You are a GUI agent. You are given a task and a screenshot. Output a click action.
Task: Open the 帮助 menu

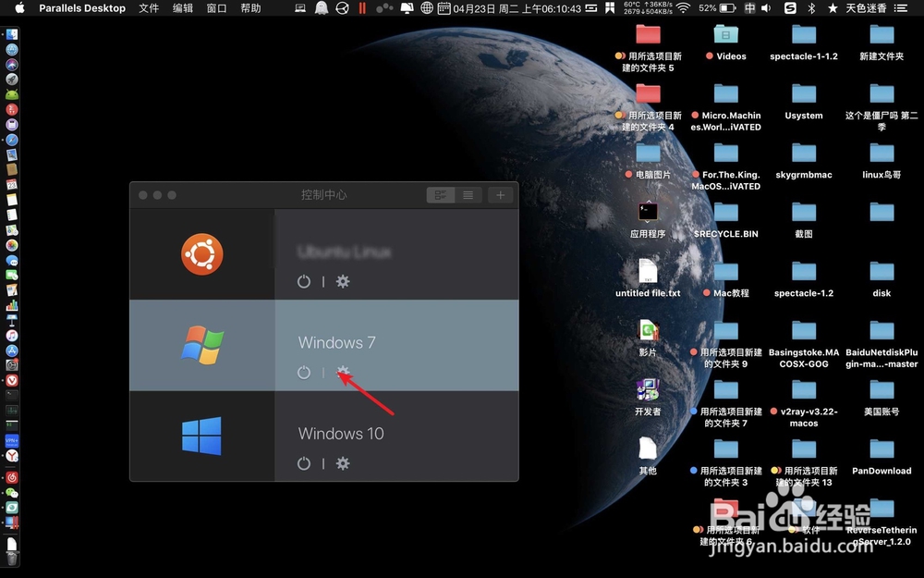pyautogui.click(x=251, y=8)
